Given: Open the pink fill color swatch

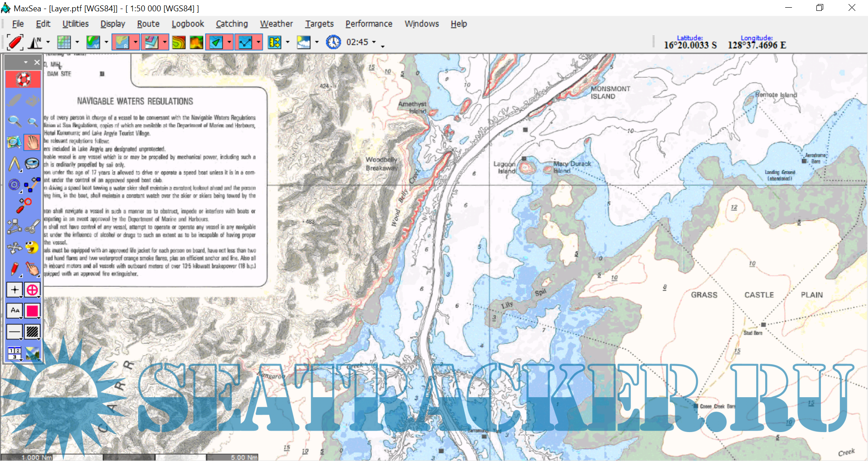Looking at the screenshot, I should (32, 311).
